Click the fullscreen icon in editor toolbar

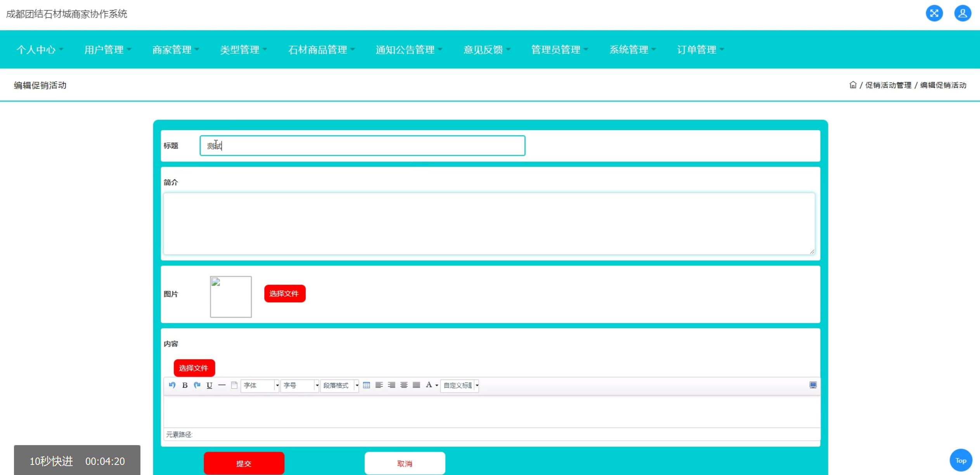tap(813, 385)
